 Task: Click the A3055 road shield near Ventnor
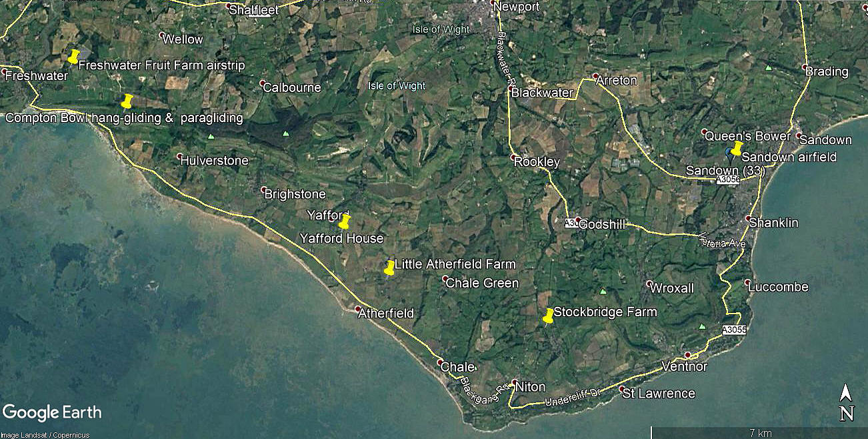(x=733, y=330)
